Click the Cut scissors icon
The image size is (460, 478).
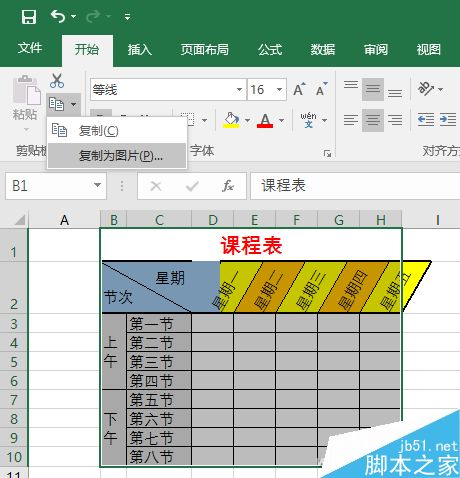point(57,81)
